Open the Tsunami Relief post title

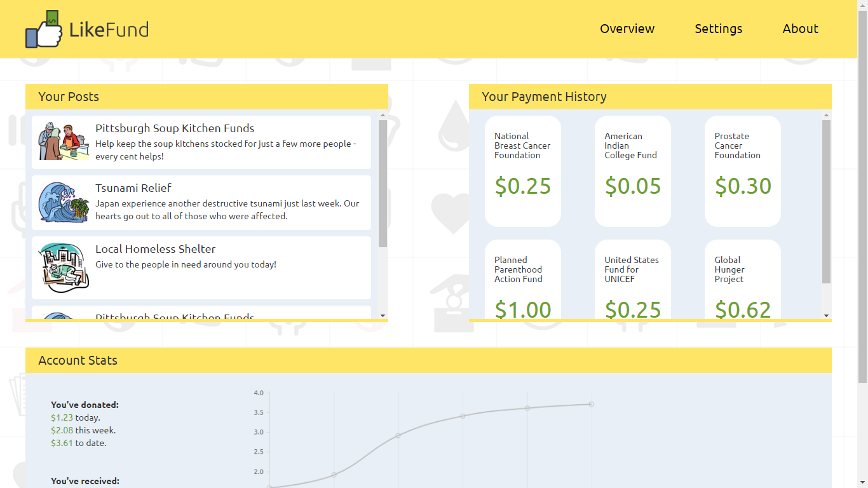click(133, 188)
